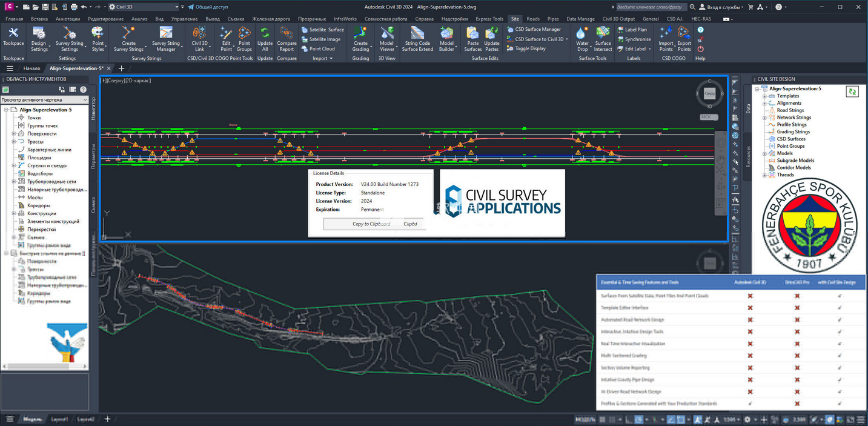Click refresh icon in Civil Site Design panel

pos(852,92)
